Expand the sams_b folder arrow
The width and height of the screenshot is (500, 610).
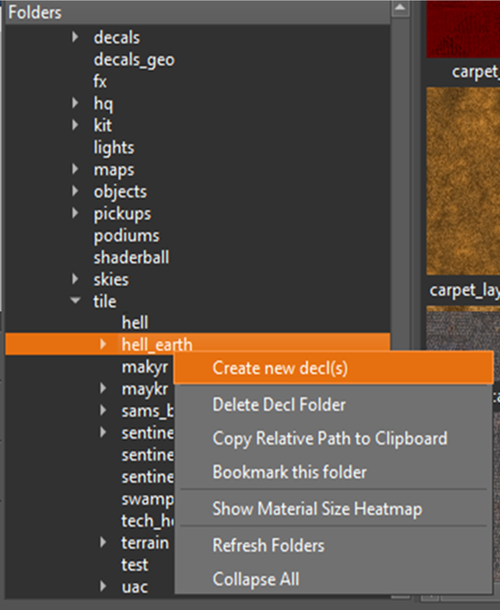pos(103,410)
